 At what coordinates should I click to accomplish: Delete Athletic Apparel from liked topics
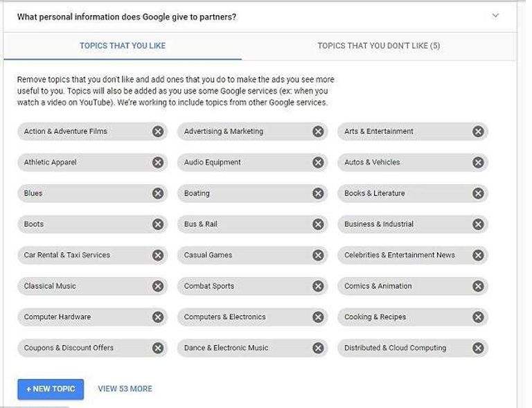click(x=158, y=163)
